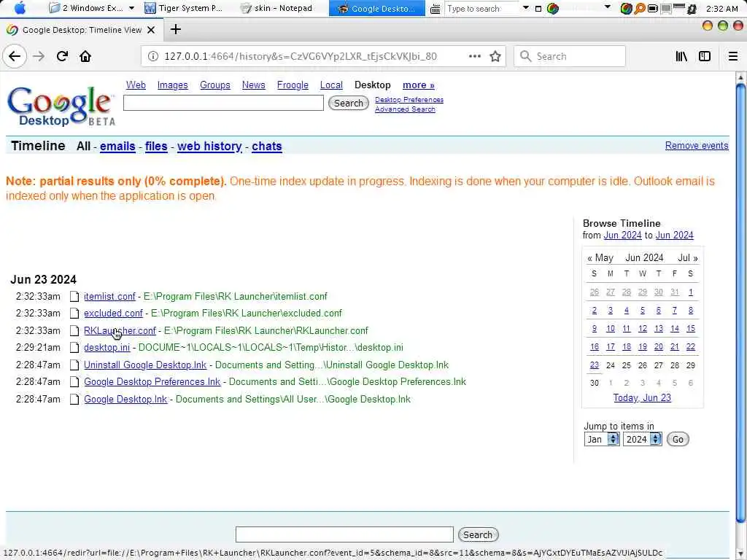Screen dimensions: 747x560
Task: Click the Google Desktop BETA logo
Action: (61, 106)
